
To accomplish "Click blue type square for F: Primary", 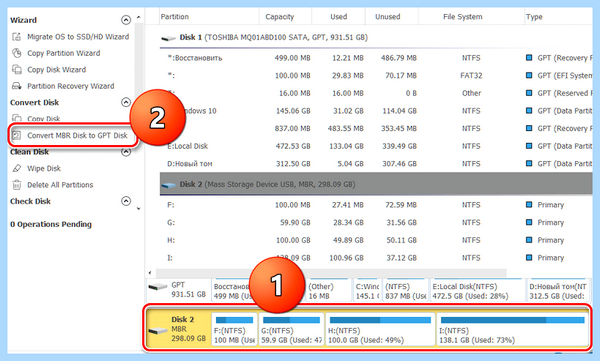I will [529, 205].
